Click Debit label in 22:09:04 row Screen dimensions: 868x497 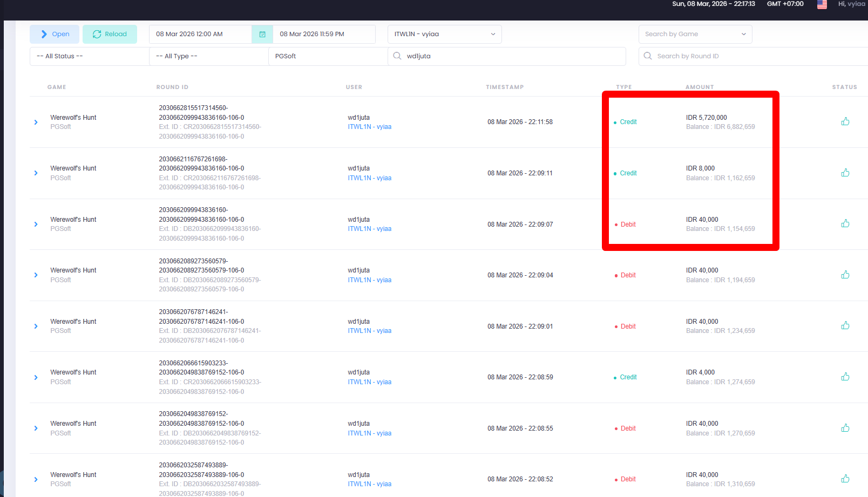click(628, 275)
